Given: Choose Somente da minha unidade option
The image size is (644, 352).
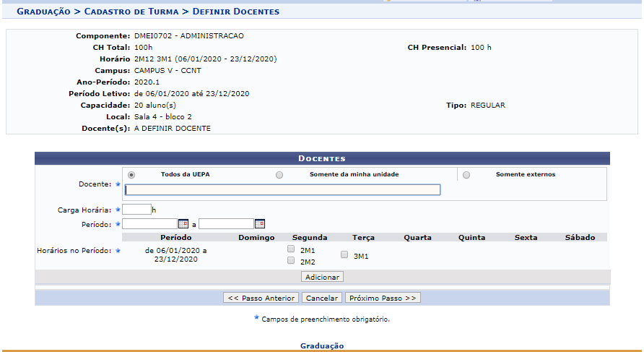Looking at the screenshot, I should (279, 175).
